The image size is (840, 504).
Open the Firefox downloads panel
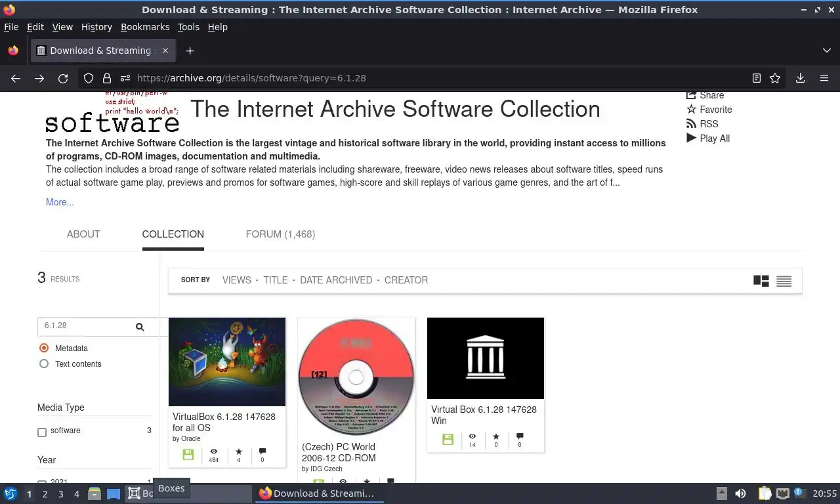(801, 78)
